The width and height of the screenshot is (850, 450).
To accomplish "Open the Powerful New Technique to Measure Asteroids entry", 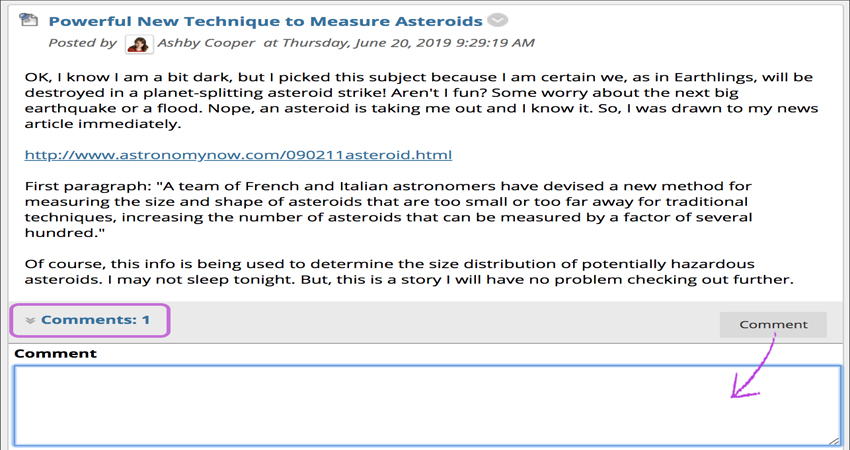I will [265, 21].
